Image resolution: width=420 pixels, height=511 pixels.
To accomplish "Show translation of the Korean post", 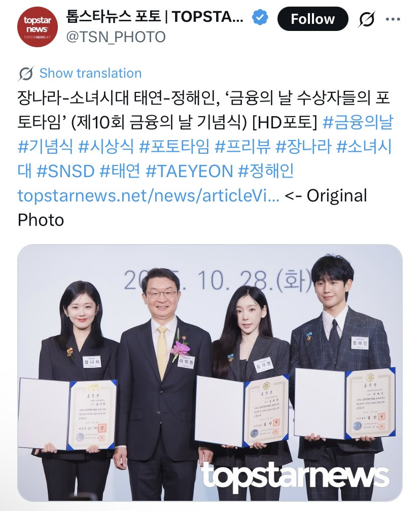I will click(90, 73).
